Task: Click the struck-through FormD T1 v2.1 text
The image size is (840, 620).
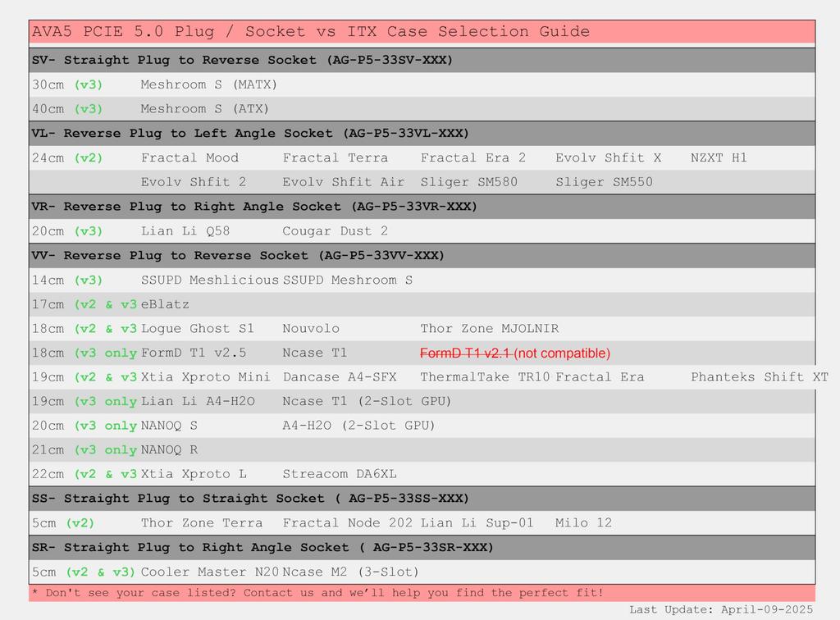Action: point(466,353)
